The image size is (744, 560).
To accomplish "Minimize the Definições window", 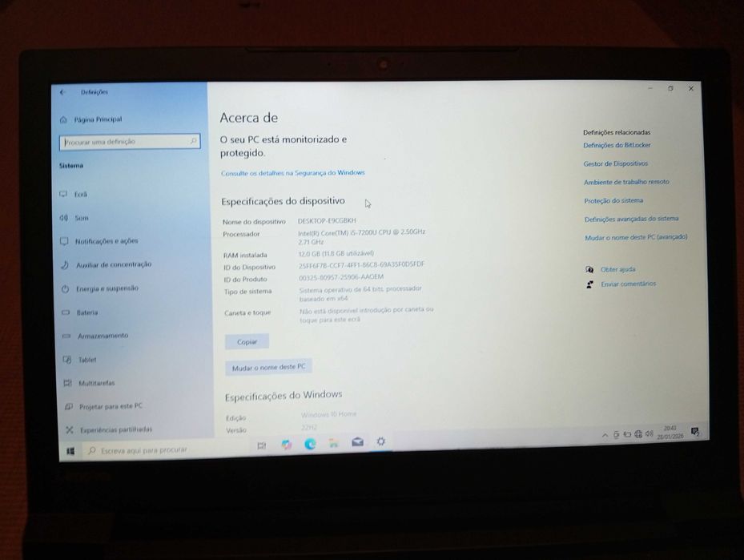I will coord(650,88).
